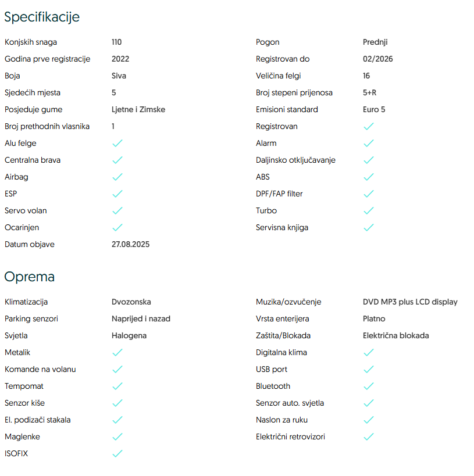Click the Specifikacije section heading
Image resolution: width=474 pixels, height=476 pixels.
click(x=42, y=17)
